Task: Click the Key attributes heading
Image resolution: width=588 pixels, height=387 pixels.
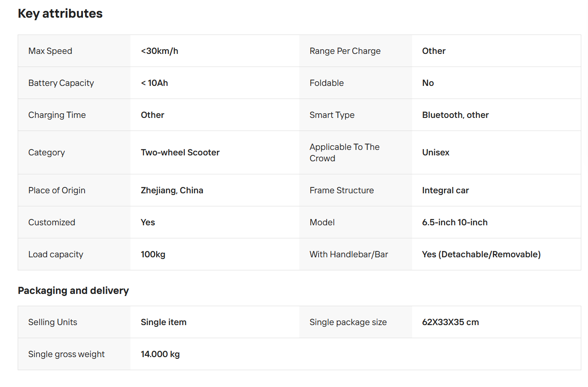Action: (60, 13)
